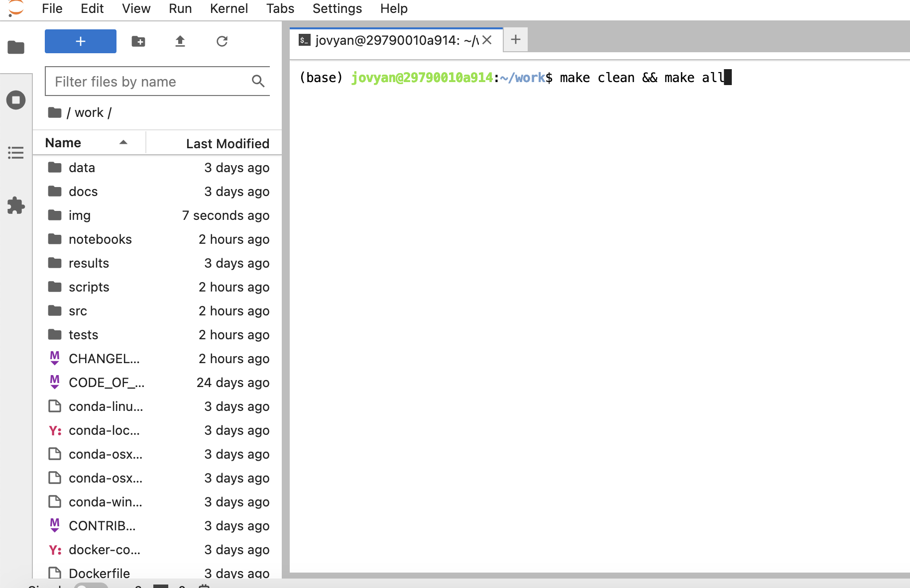Open the Kernel menu
The height and width of the screenshot is (588, 910).
click(x=229, y=8)
